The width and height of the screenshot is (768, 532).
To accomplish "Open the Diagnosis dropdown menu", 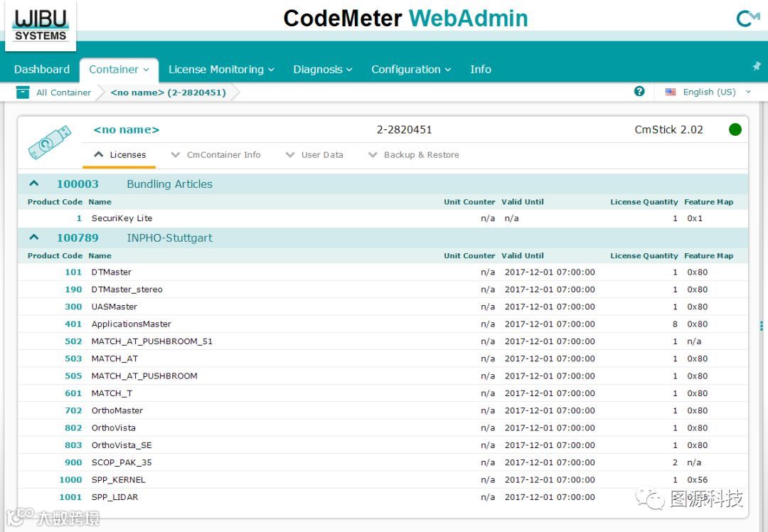I will tap(322, 70).
